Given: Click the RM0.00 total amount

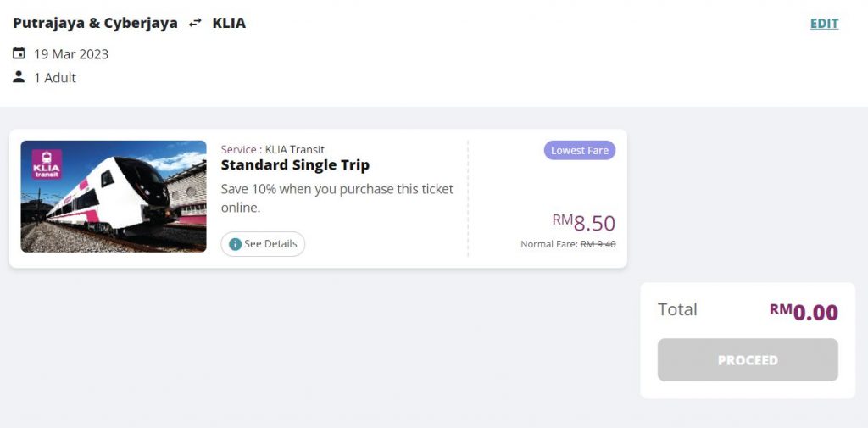Looking at the screenshot, I should click(804, 312).
